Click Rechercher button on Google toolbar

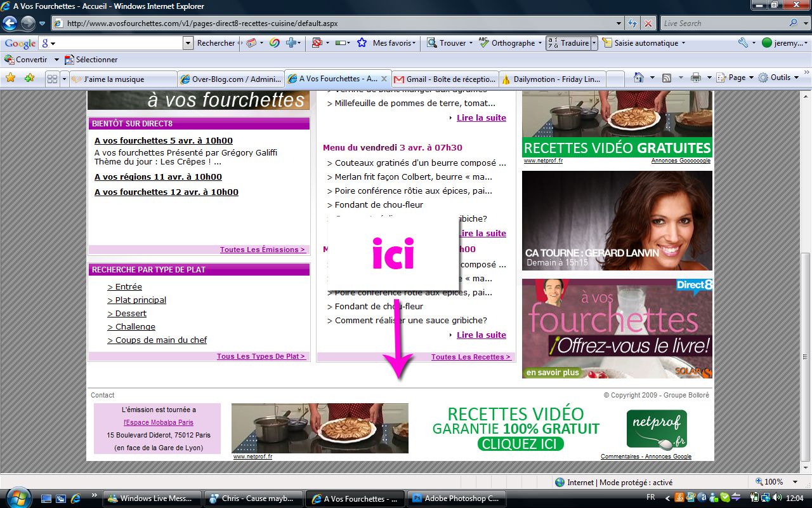pyautogui.click(x=216, y=43)
